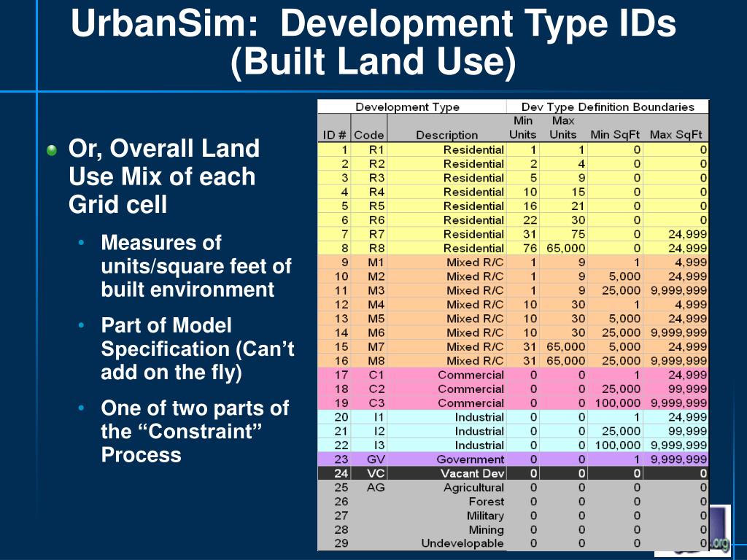This screenshot has height=560, width=747.
Task: Select code cell "M5"
Action: tap(368, 318)
